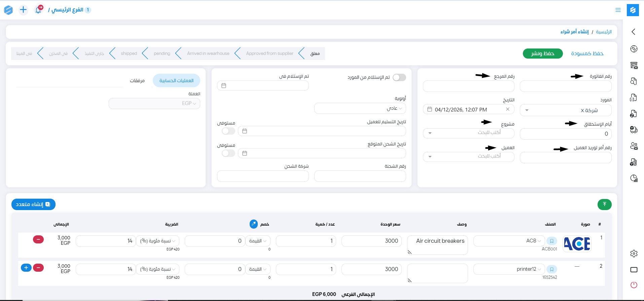644x301 pixels.
Task: Click the red power logout icon
Action: click(634, 285)
